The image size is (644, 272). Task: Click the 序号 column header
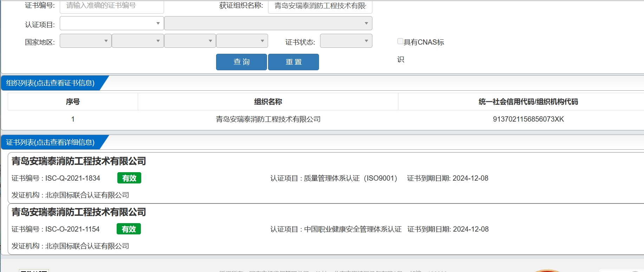coord(73,102)
